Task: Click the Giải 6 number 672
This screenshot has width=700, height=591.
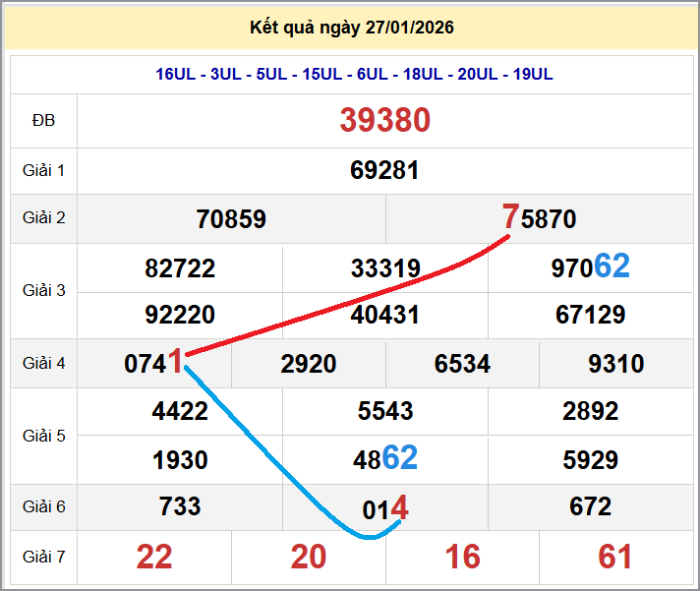Action: coord(590,506)
